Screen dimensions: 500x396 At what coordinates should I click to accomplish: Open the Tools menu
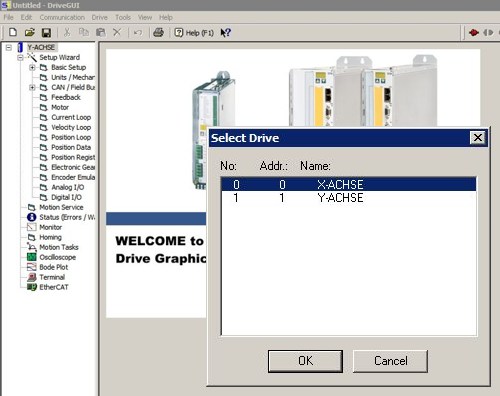(x=123, y=17)
